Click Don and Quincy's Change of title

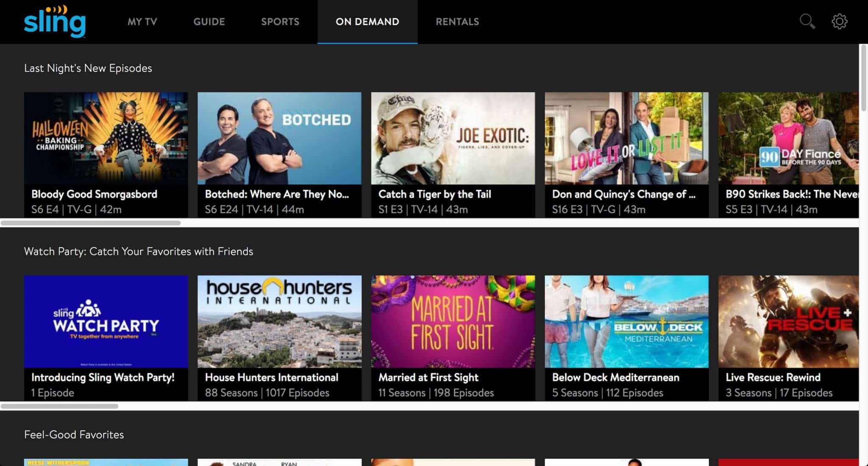pyautogui.click(x=623, y=194)
